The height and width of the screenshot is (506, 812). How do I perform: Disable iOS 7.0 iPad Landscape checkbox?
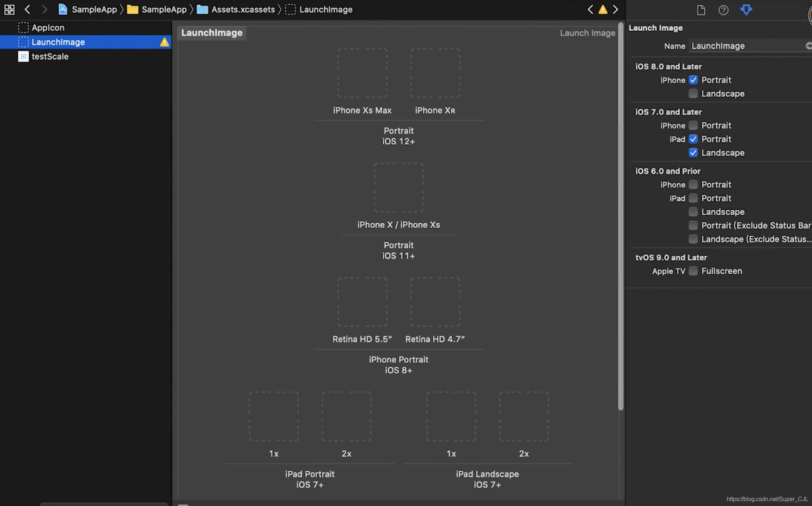(x=693, y=153)
